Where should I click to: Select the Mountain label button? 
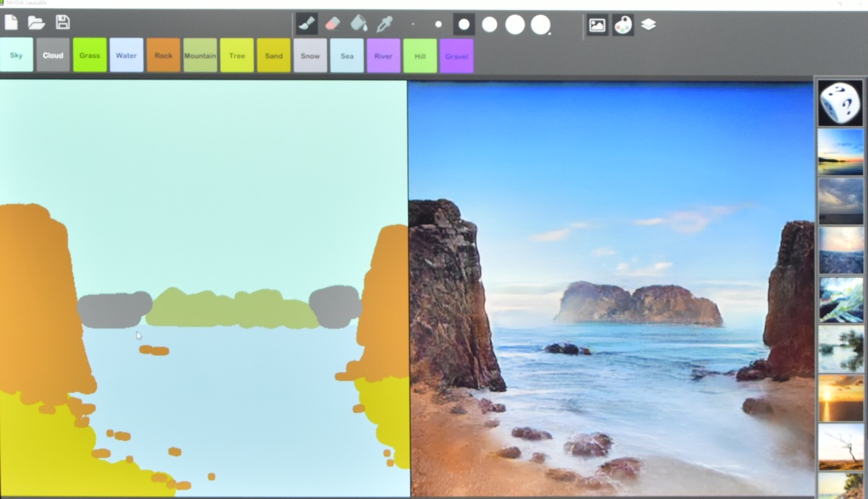coord(200,56)
